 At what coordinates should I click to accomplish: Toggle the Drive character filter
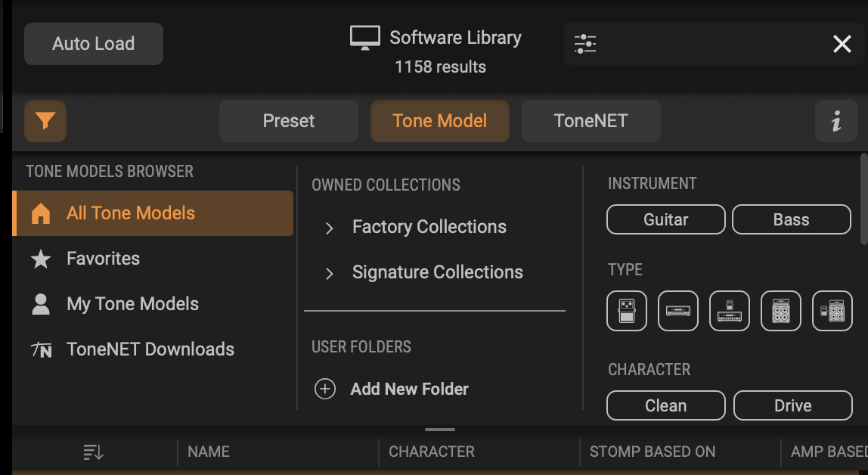click(792, 405)
